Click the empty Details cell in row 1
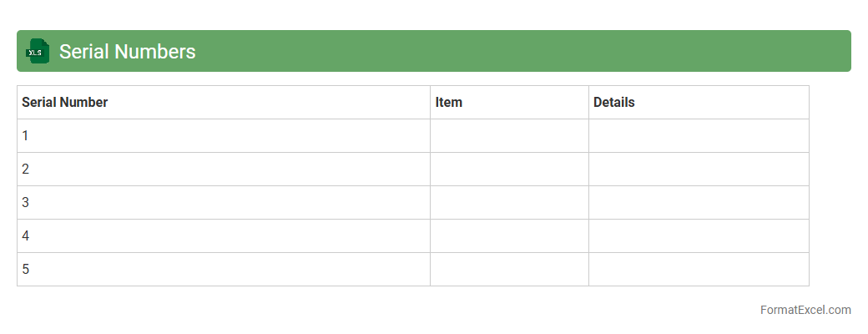 [x=699, y=136]
